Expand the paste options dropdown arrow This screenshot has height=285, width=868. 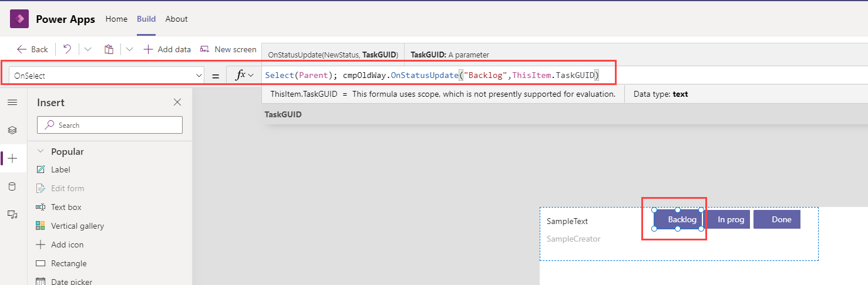pos(129,49)
